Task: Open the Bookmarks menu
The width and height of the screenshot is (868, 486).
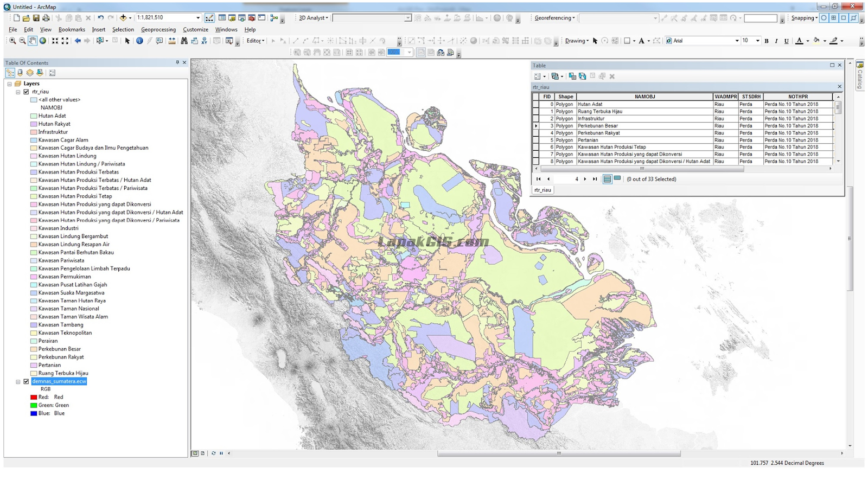Action: click(72, 29)
